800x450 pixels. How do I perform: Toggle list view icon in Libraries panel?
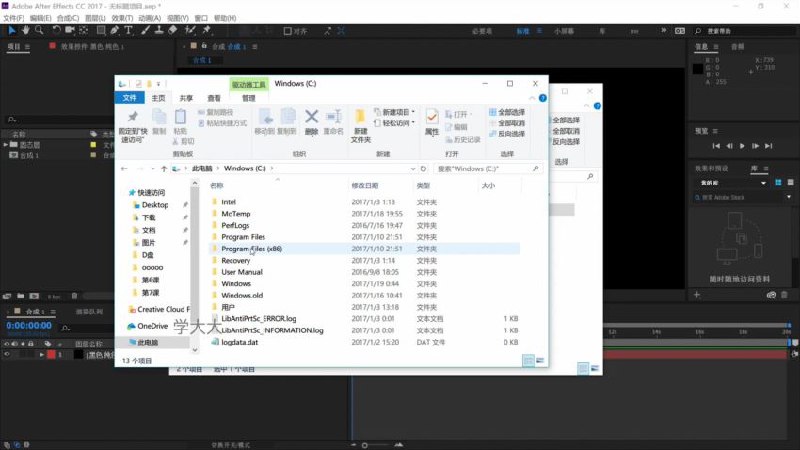point(790,182)
